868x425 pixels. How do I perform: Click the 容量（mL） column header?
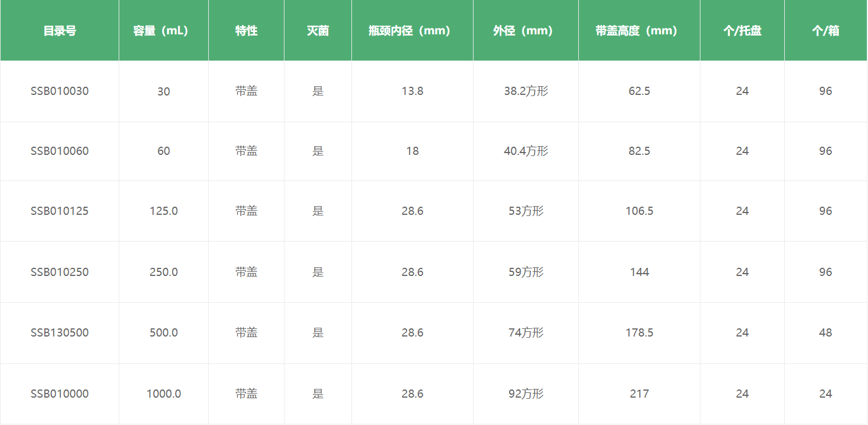point(163,31)
